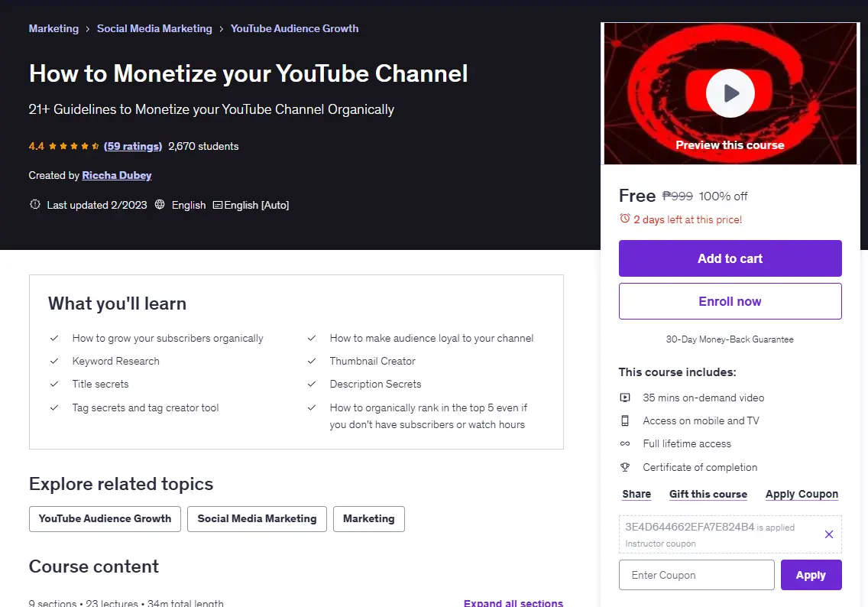Click 'How to make audience loyal' item

(432, 339)
